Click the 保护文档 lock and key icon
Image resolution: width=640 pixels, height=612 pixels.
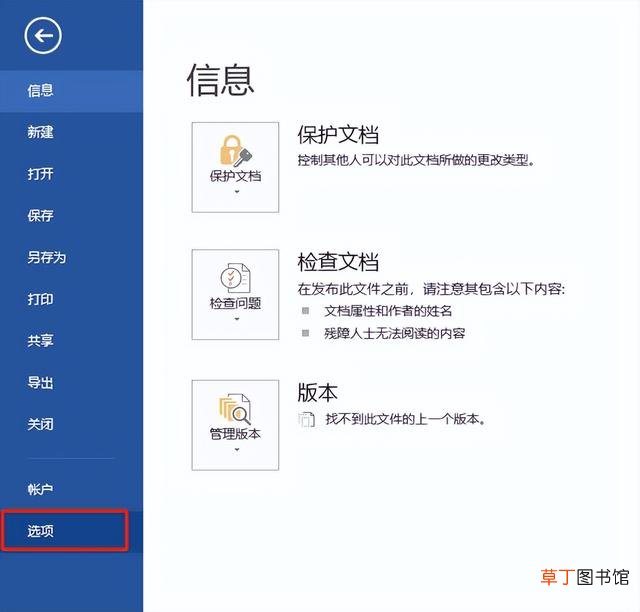tap(236, 150)
